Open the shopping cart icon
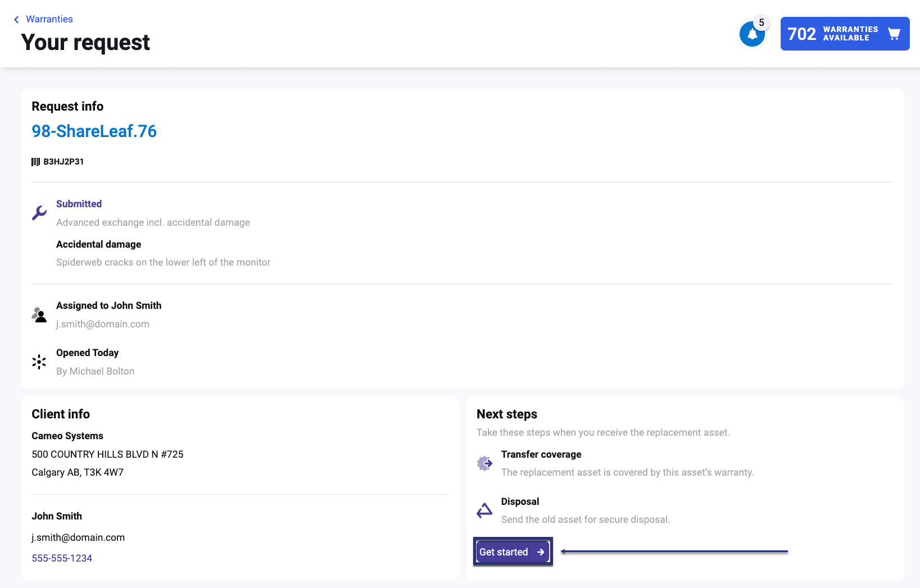The width and height of the screenshot is (920, 588). (x=894, y=34)
